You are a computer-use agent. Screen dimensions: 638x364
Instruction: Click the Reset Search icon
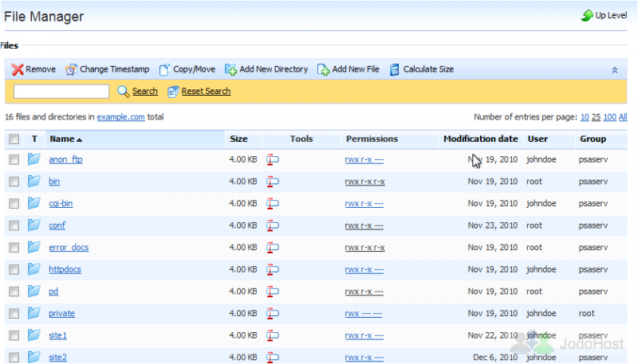point(172,92)
